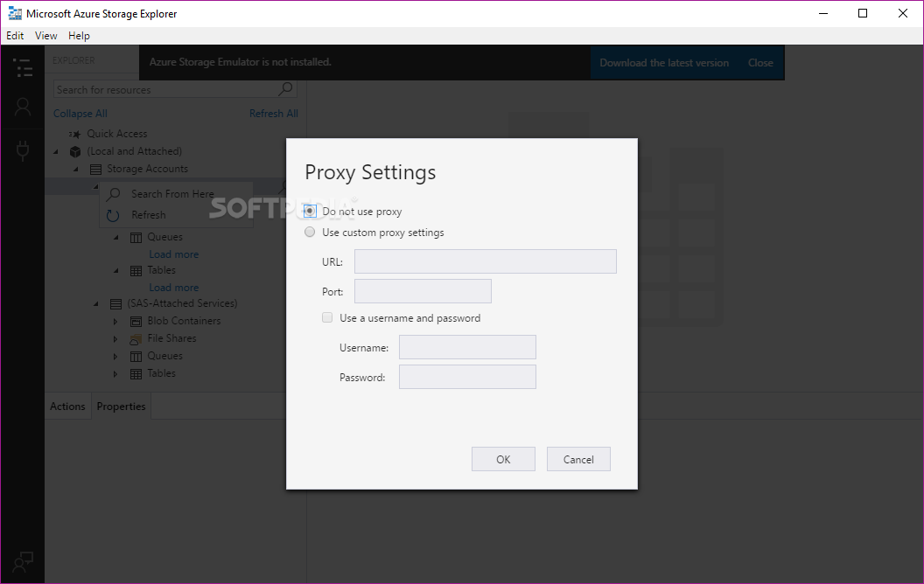
Task: Click the Refresh circular arrow icon
Action: point(113,215)
